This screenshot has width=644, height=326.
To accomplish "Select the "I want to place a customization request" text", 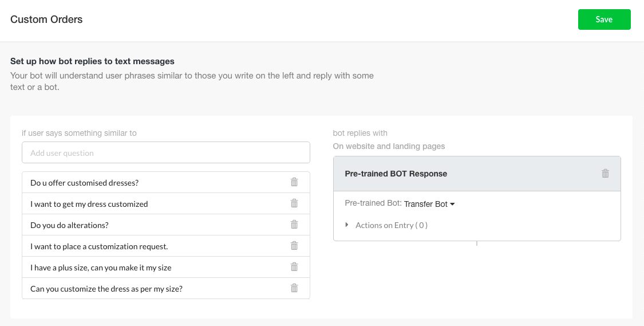I will tap(99, 246).
